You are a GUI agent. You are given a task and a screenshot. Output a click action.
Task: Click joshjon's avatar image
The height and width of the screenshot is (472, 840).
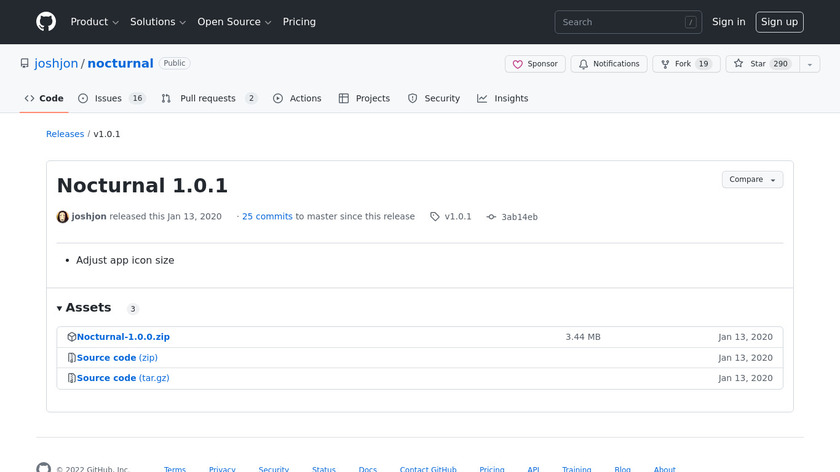point(63,216)
